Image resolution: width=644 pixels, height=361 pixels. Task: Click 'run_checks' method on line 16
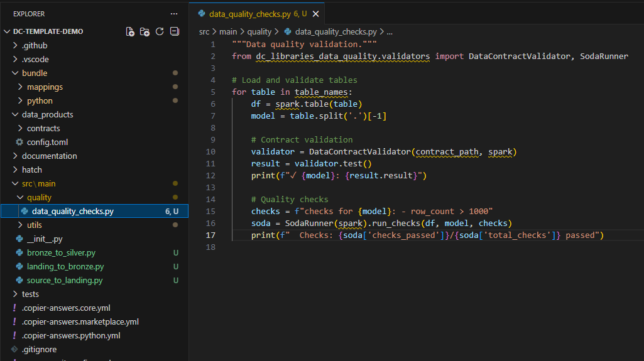click(x=396, y=223)
